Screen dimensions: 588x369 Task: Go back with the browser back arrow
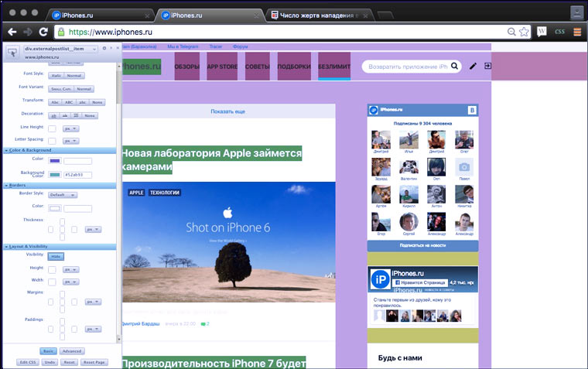12,32
